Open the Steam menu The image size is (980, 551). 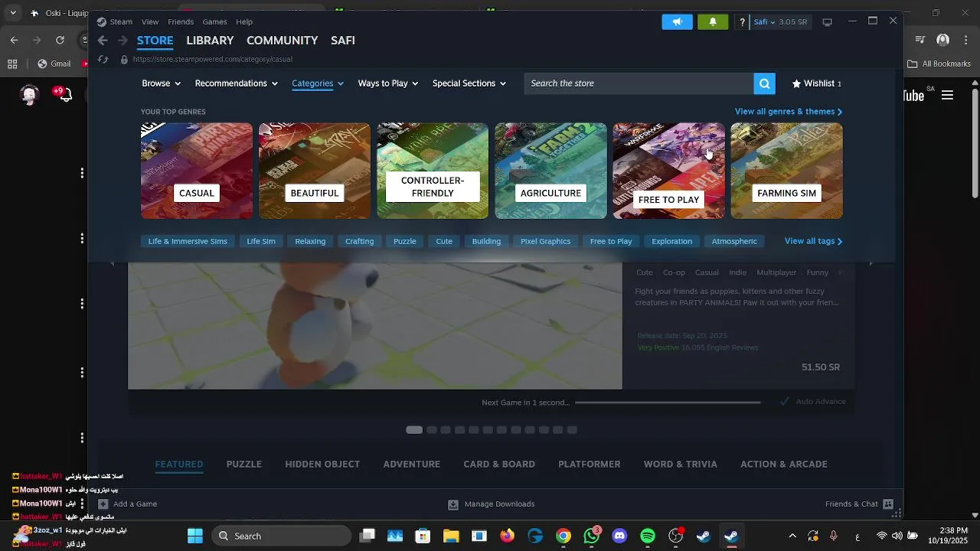tap(121, 22)
